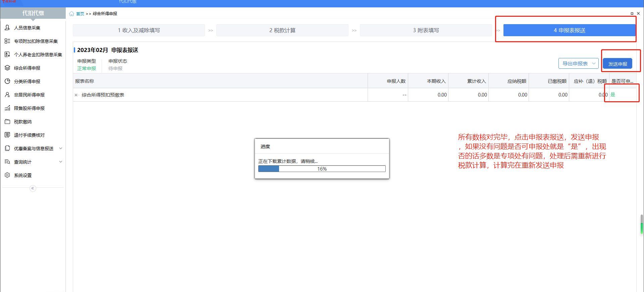Expand the 综合所得预扣预缴表 row

[x=76, y=95]
